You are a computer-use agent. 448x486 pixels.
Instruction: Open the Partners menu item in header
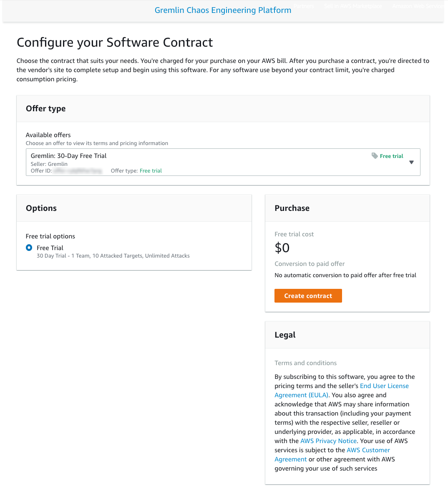(x=304, y=6)
